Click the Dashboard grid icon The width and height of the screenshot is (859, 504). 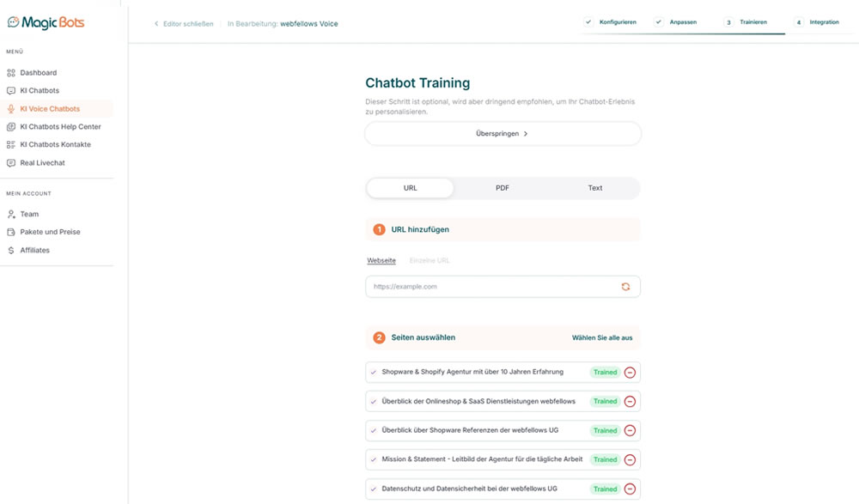pos(11,72)
